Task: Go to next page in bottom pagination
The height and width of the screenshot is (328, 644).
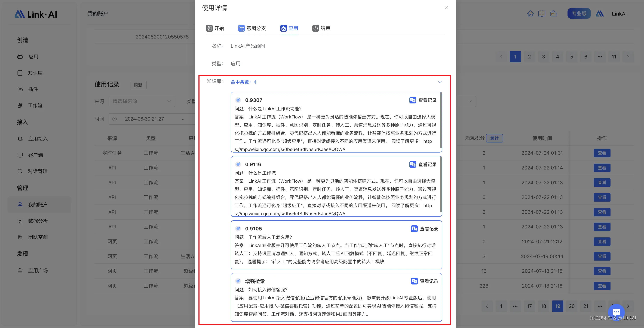Action: click(x=628, y=306)
